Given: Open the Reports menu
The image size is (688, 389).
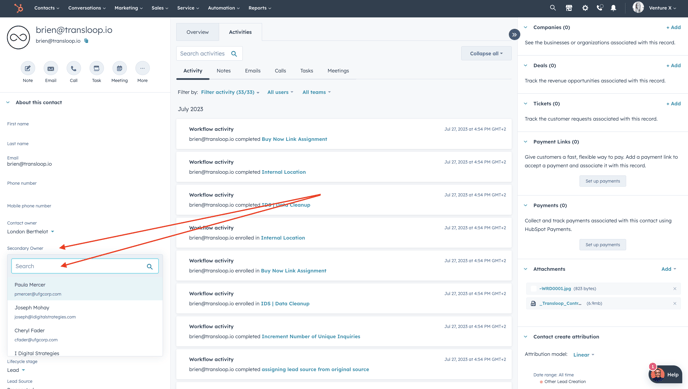Looking at the screenshot, I should [260, 8].
